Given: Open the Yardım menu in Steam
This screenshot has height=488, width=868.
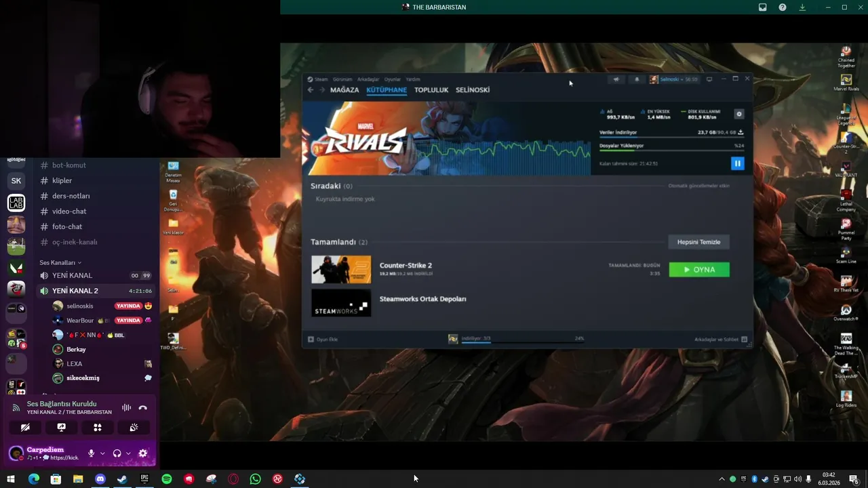Looking at the screenshot, I should [x=413, y=79].
